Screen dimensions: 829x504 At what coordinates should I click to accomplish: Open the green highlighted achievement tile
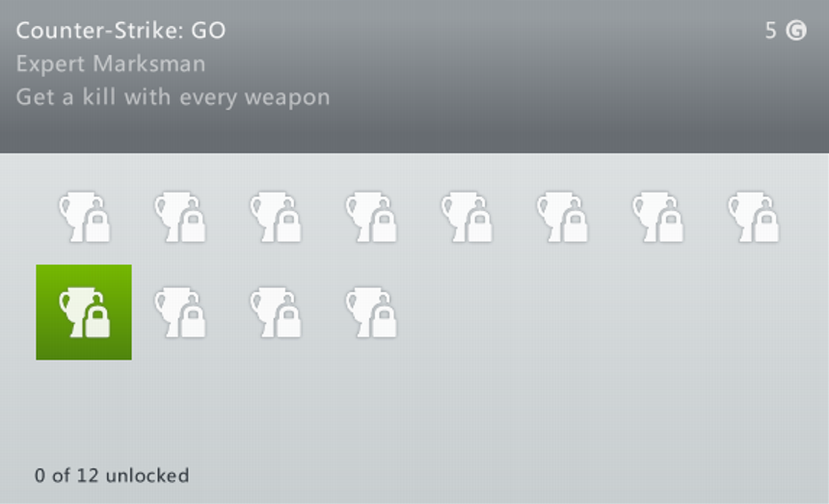(x=84, y=312)
